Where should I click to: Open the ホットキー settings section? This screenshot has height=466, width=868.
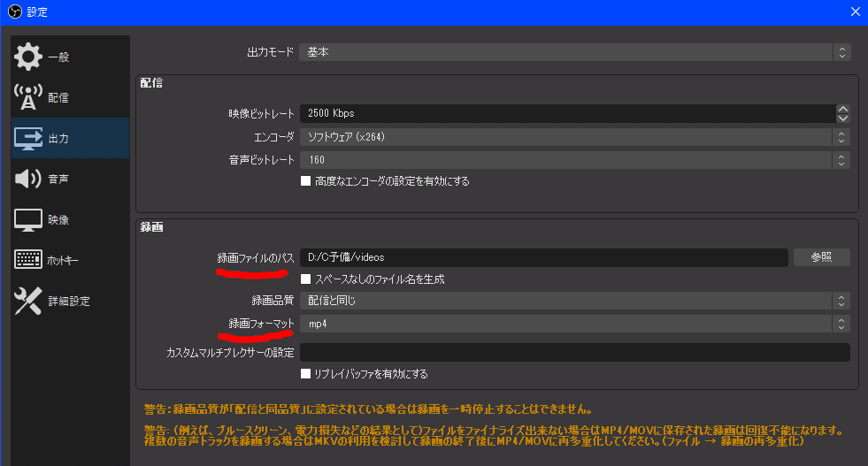tap(70, 260)
